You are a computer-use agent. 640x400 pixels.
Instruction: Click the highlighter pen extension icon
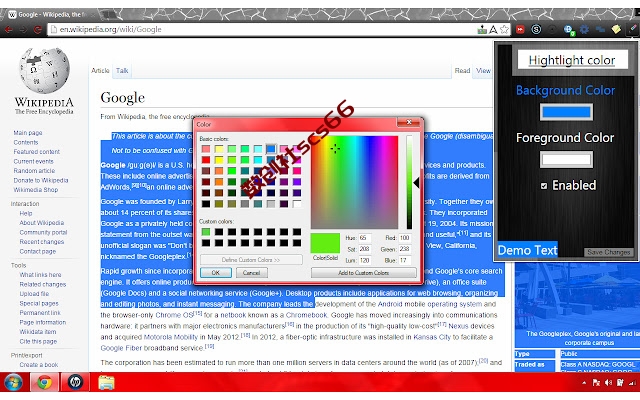633,29
